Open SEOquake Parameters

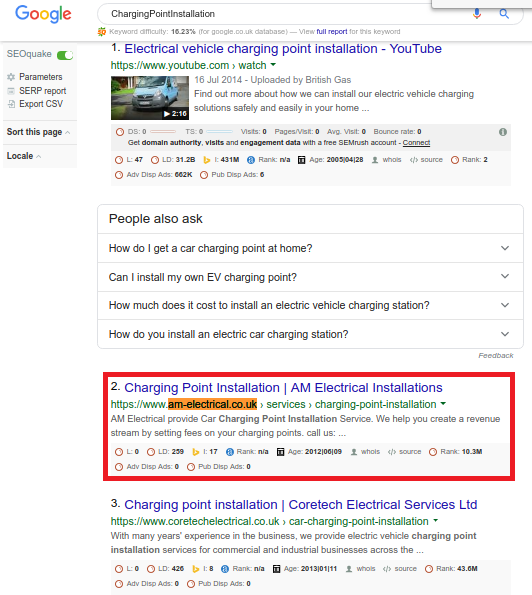click(x=41, y=77)
